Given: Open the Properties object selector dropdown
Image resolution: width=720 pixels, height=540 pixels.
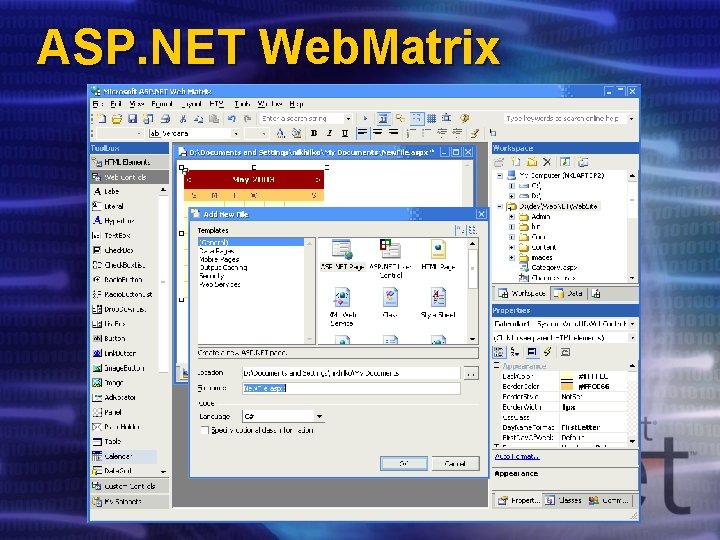Looking at the screenshot, I should (632, 324).
